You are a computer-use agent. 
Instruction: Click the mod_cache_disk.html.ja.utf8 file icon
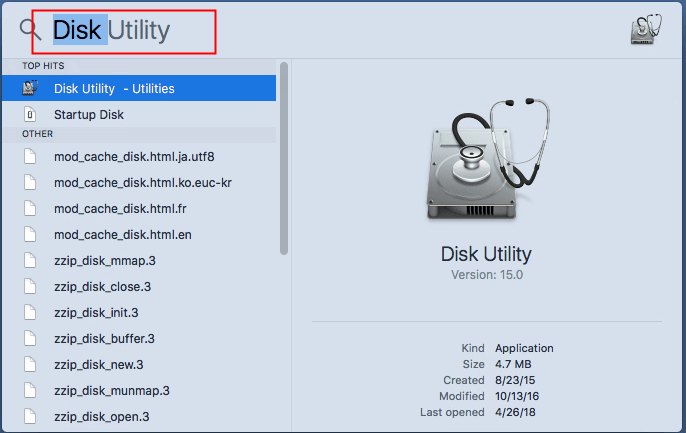30,156
